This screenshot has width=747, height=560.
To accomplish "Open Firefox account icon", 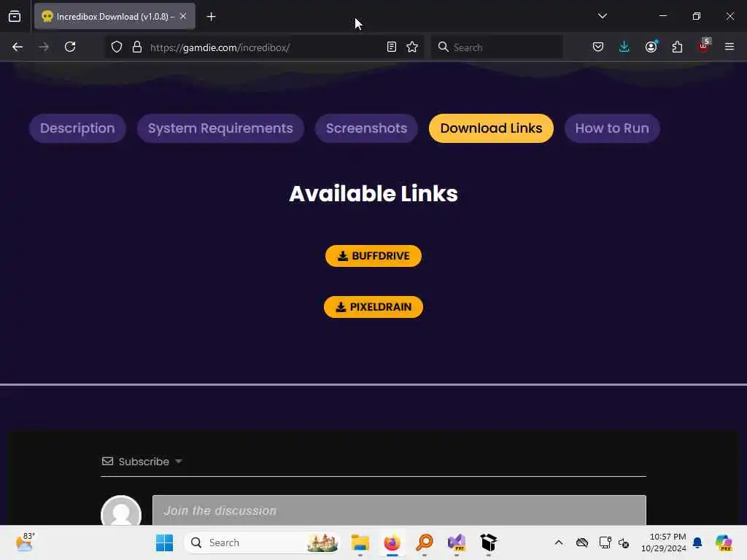I will 651,47.
